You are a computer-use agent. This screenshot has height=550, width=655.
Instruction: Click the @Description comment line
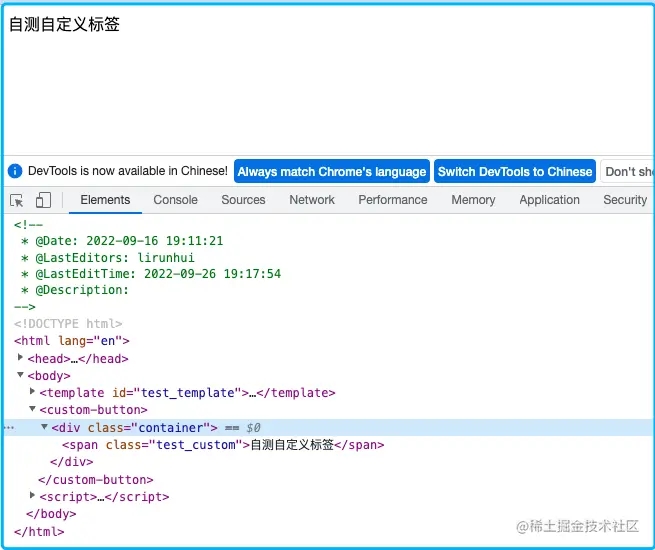(x=75, y=290)
